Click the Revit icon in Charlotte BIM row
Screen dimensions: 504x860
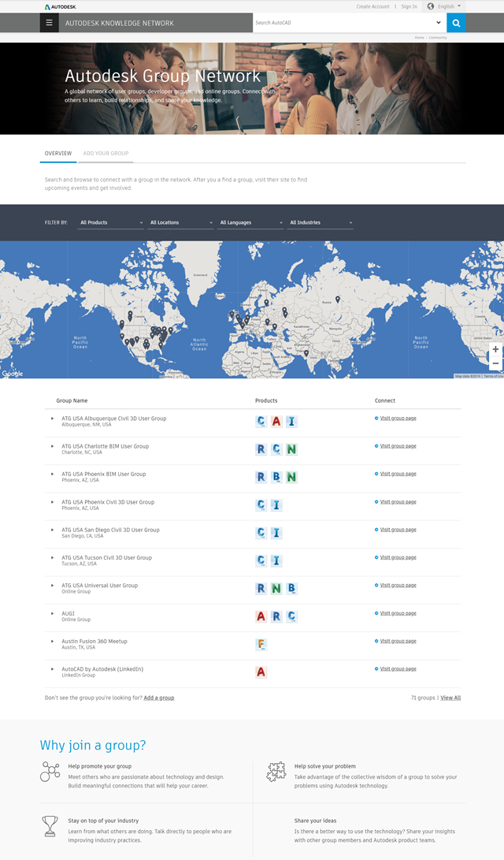[x=261, y=449]
